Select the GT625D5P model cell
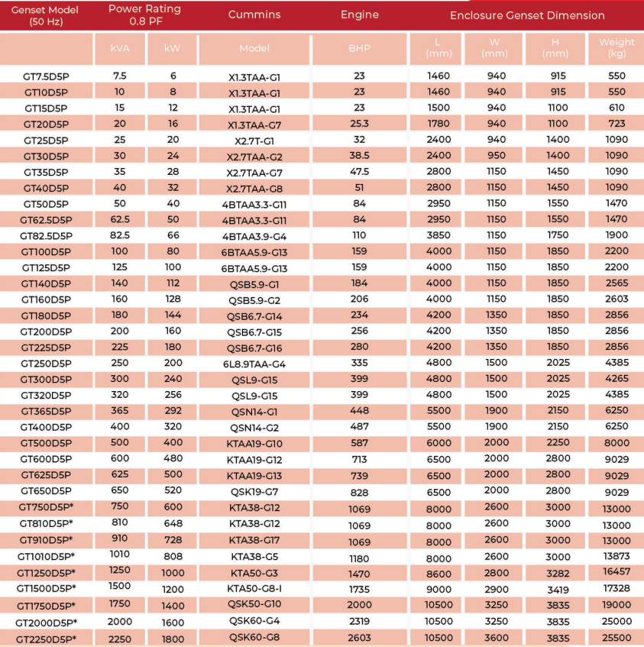This screenshot has width=644, height=647. pyautogui.click(x=46, y=475)
